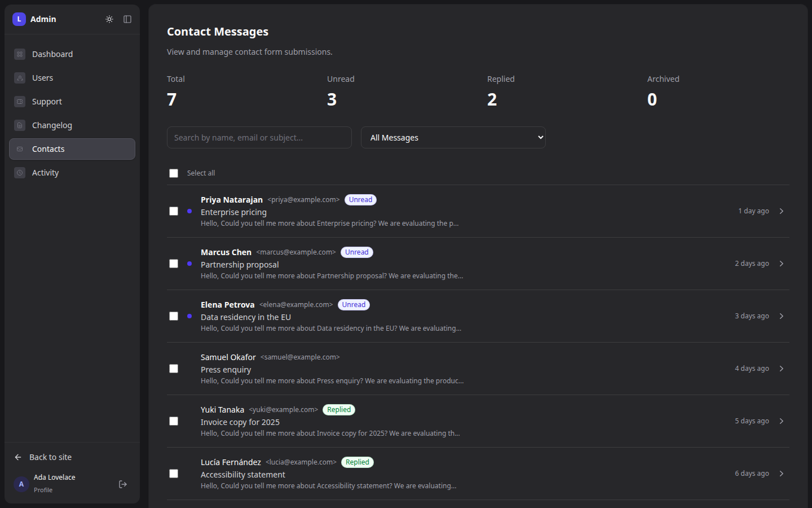Select the Elena Petrova message checkbox
This screenshot has width=812, height=508.
click(174, 316)
